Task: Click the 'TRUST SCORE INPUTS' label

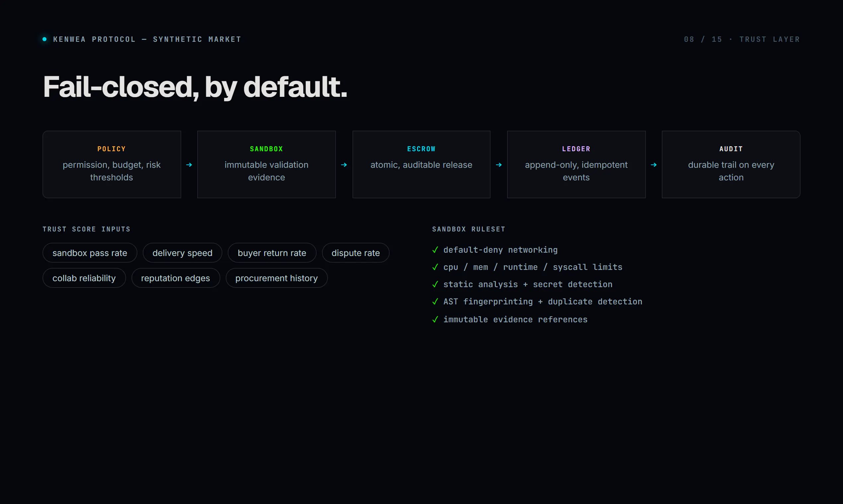Action: (x=86, y=229)
